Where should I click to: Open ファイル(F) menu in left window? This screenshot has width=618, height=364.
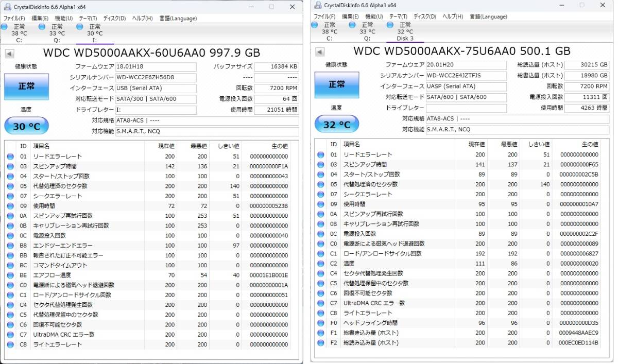click(x=14, y=19)
